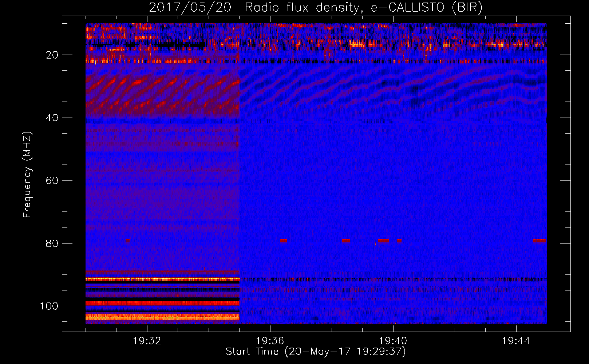Click the '80' frequency tick label

point(52,243)
